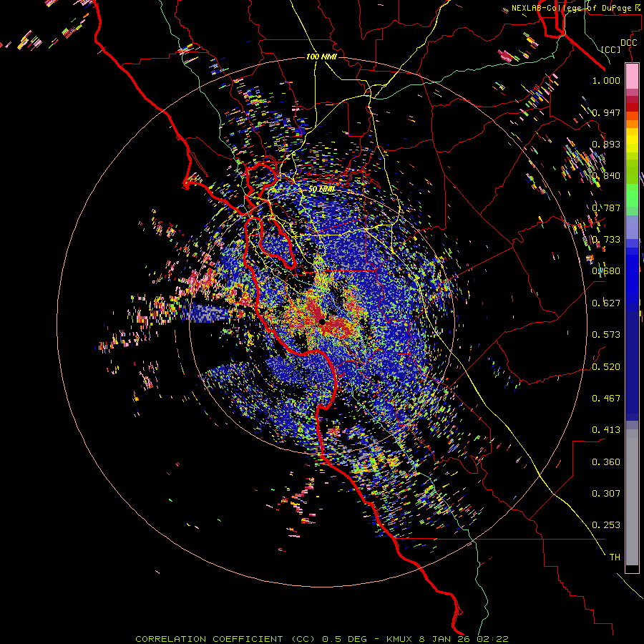Image resolution: width=644 pixels, height=644 pixels.
Task: Select the 0.413 scale value
Action: pyautogui.click(x=606, y=430)
